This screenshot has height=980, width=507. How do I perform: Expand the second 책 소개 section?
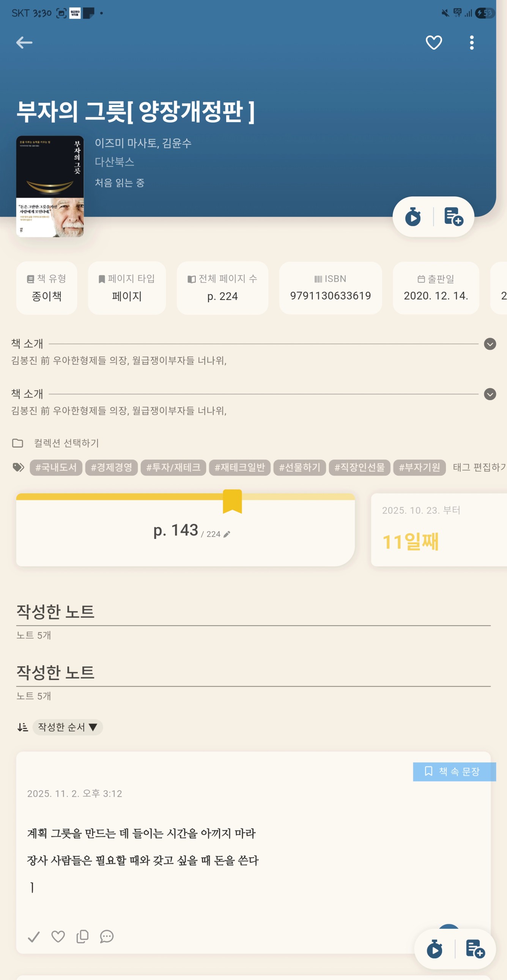490,394
